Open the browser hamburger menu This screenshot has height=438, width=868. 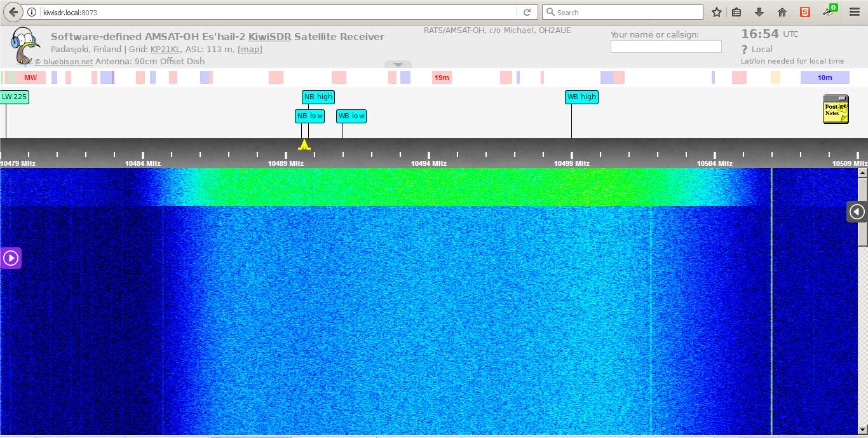[855, 12]
